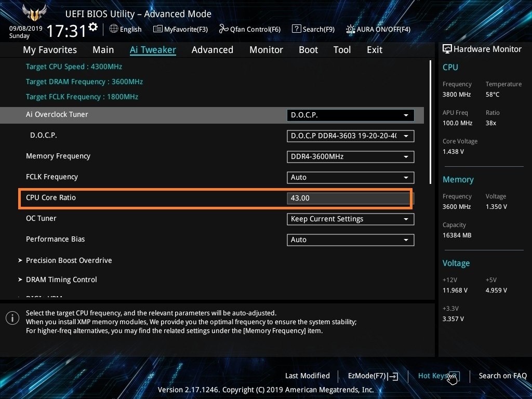Viewport: 532px width, 399px height.
Task: Select the Performance Bias row label
Action: pyautogui.click(x=55, y=239)
